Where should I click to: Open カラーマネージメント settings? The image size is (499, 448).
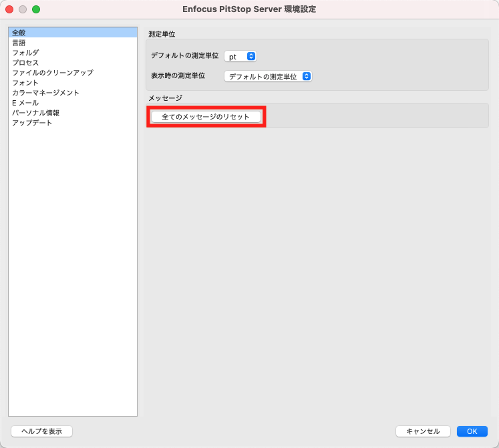(73, 93)
